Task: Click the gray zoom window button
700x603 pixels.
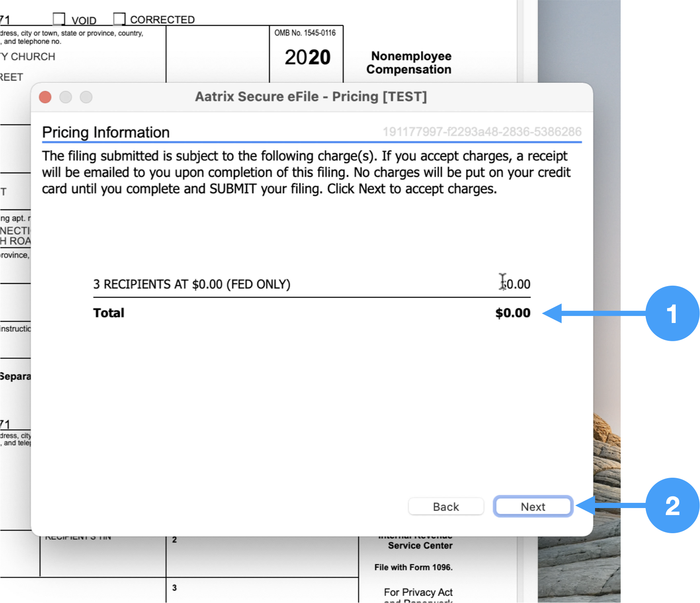Action: click(86, 97)
